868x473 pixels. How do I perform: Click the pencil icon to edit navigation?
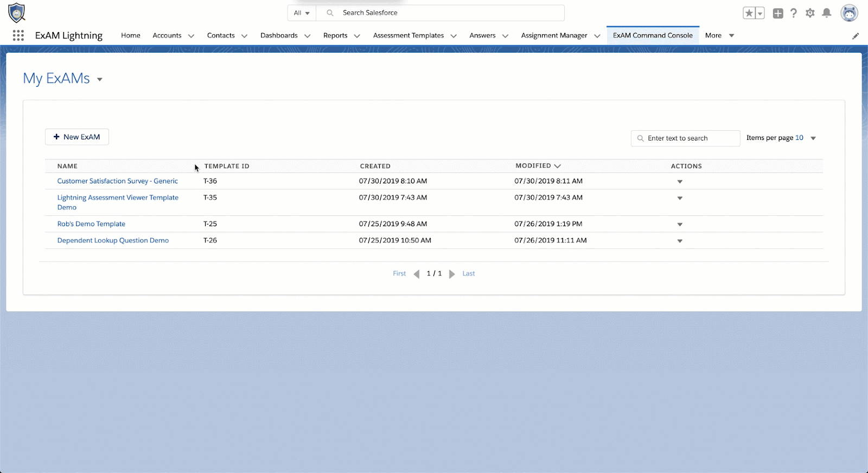coord(856,36)
